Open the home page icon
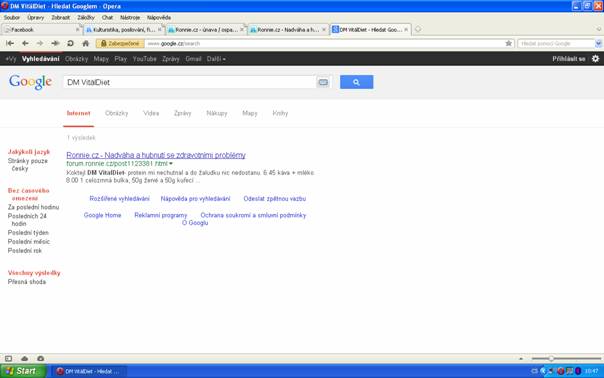 tap(86, 44)
